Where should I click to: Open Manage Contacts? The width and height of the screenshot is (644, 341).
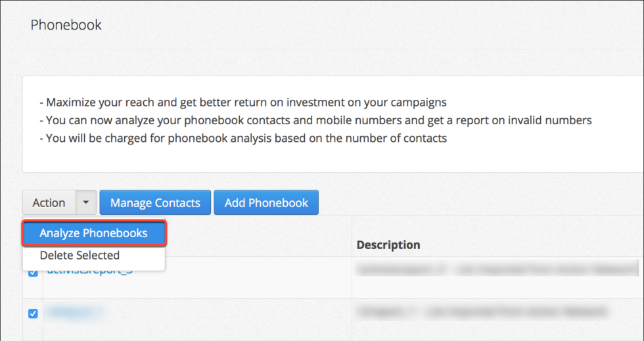tap(155, 202)
